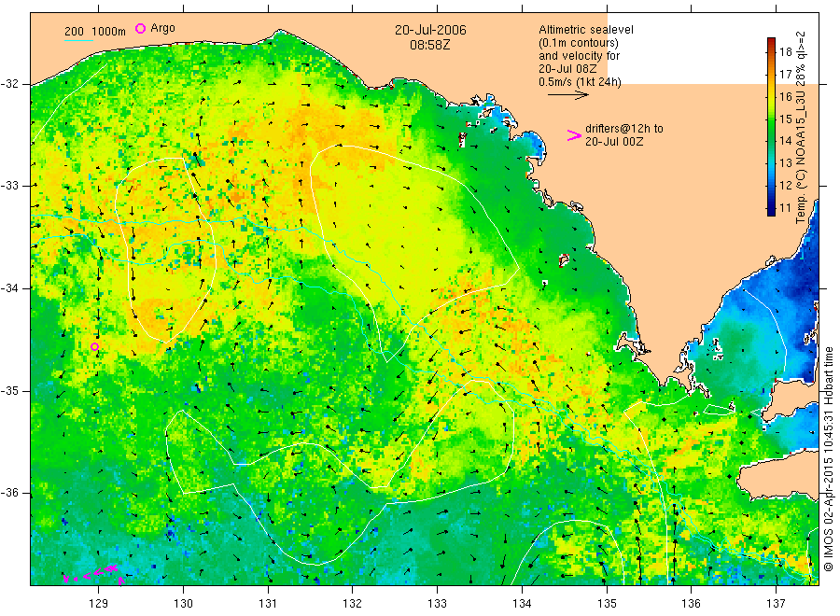This screenshot has width=840, height=616.
Task: Click the 'Argo' legend label
Action: pos(162,28)
